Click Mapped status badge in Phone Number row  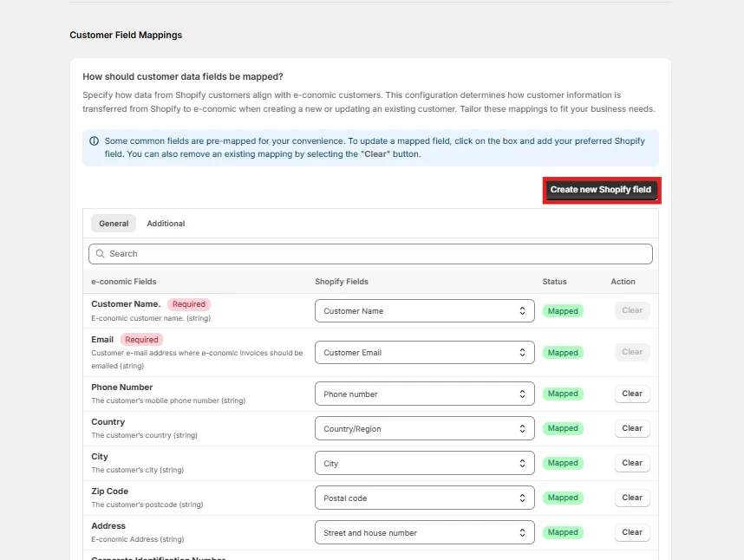pyautogui.click(x=563, y=394)
